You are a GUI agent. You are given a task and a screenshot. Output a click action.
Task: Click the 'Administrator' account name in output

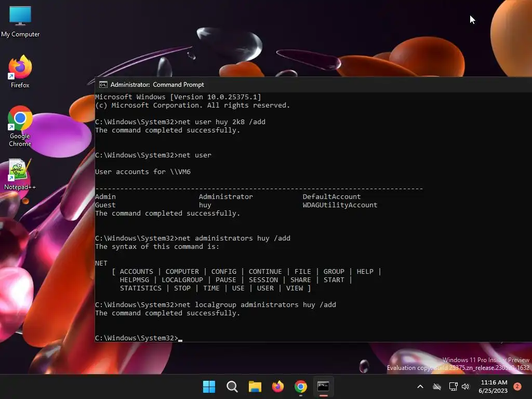tap(225, 196)
